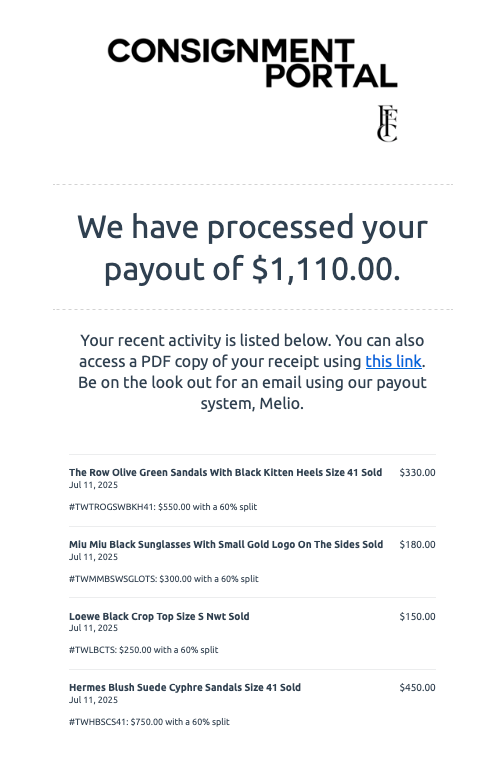Screen dimensions: 499x758
Task: Select Miu Miu Black Sunglasses item title
Action: (x=226, y=544)
